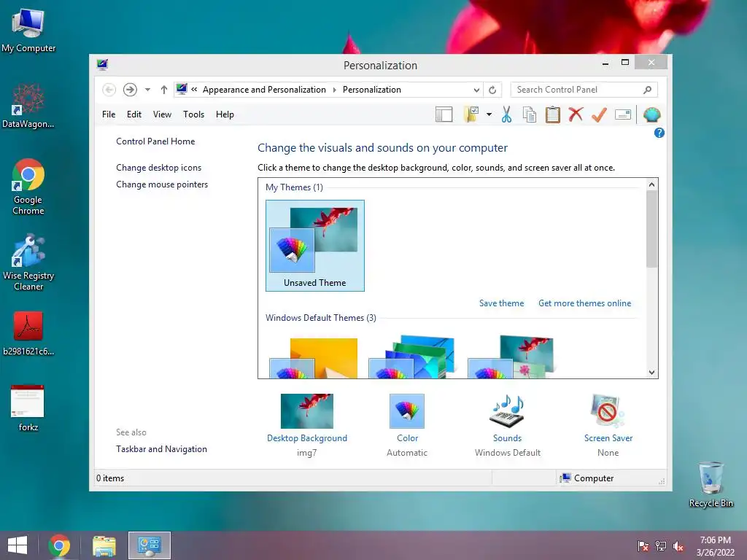Select the DataWagon desktop shortcut
Screen dimensions: 747x560
(28, 106)
